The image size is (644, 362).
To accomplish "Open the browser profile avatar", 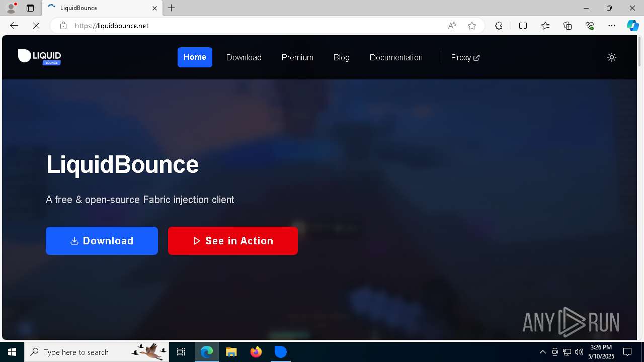I will pos(11,8).
